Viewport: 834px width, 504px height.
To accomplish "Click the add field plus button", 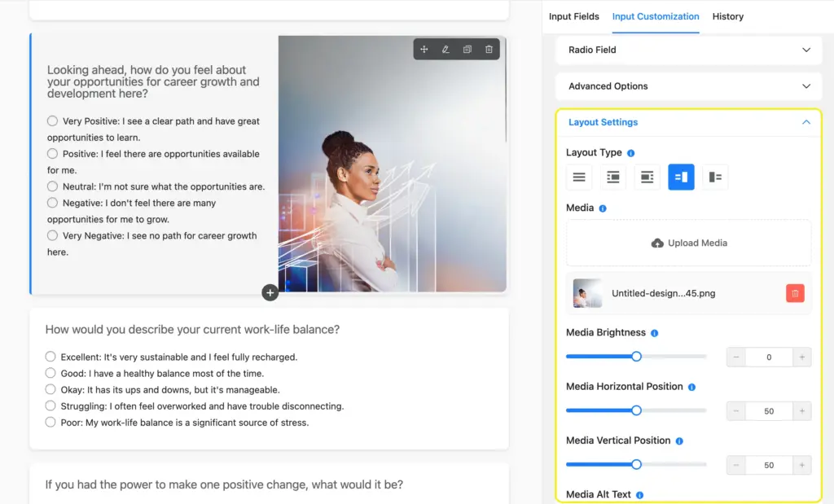I will click(270, 291).
